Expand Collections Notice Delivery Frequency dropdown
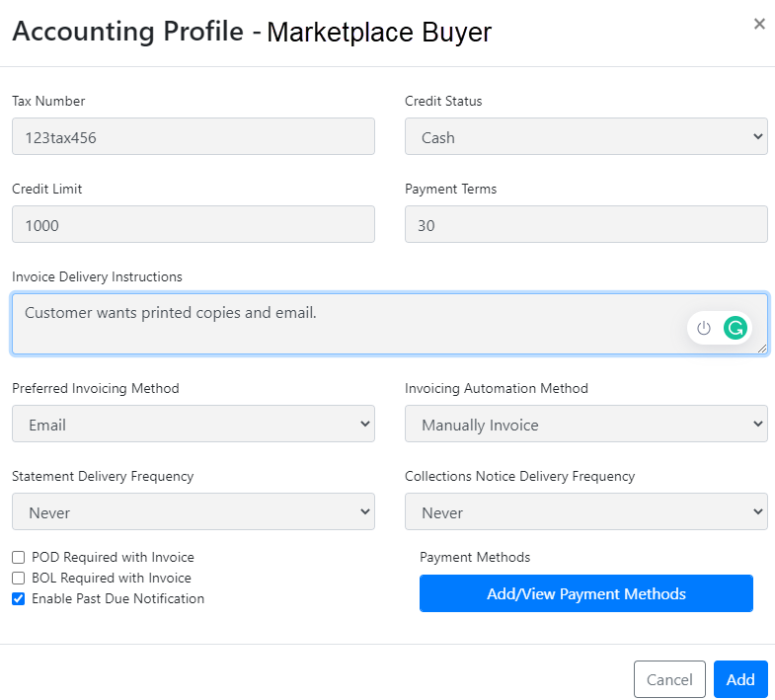Viewport: 775px width, 700px height. click(x=586, y=511)
